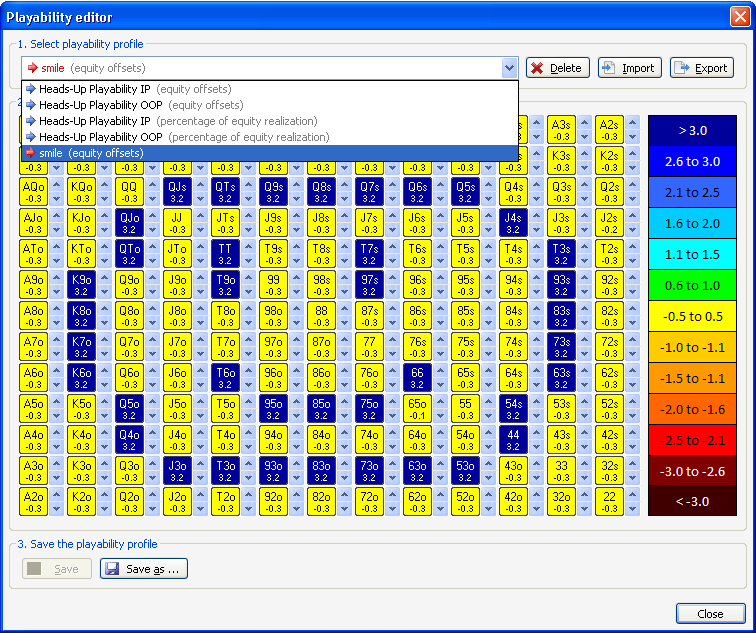Select the QTs hand cell
Image resolution: width=756 pixels, height=633 pixels.
point(225,192)
